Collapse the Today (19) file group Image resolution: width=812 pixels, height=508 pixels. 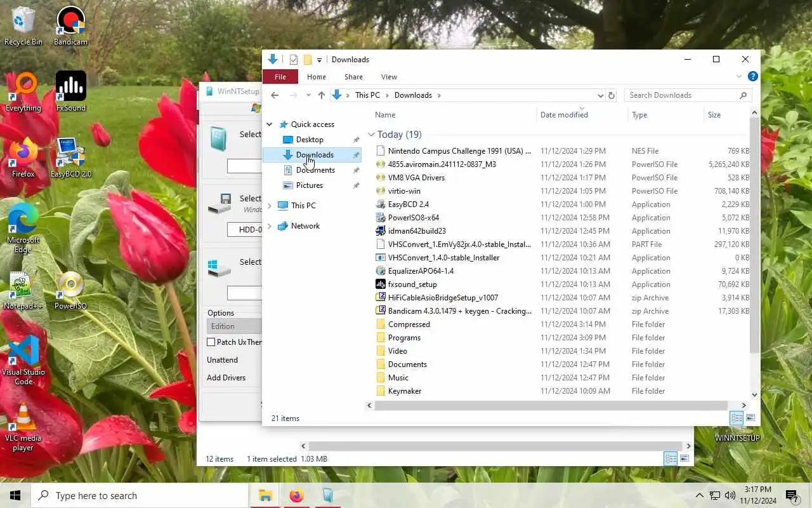[x=371, y=135]
